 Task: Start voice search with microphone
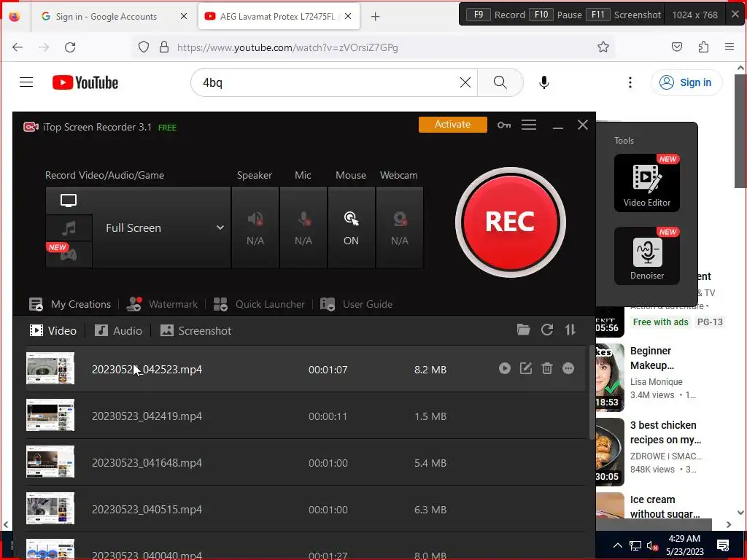click(x=544, y=82)
